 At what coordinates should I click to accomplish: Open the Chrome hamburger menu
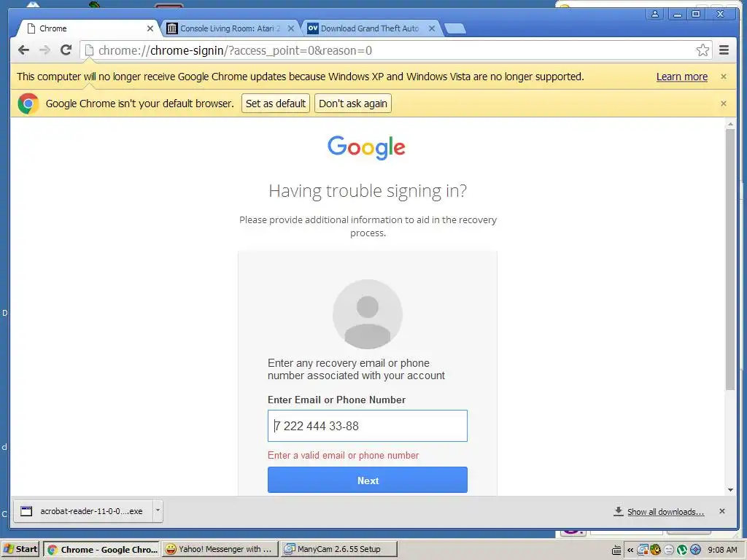click(724, 50)
